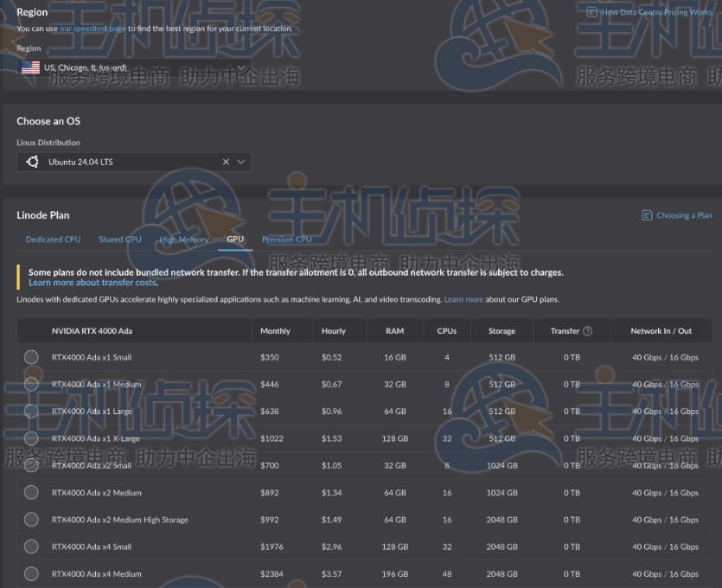Screen dimensions: 722x588
Task: Clear the Ubuntu 24.04 LTS selection with X
Action: [226, 162]
